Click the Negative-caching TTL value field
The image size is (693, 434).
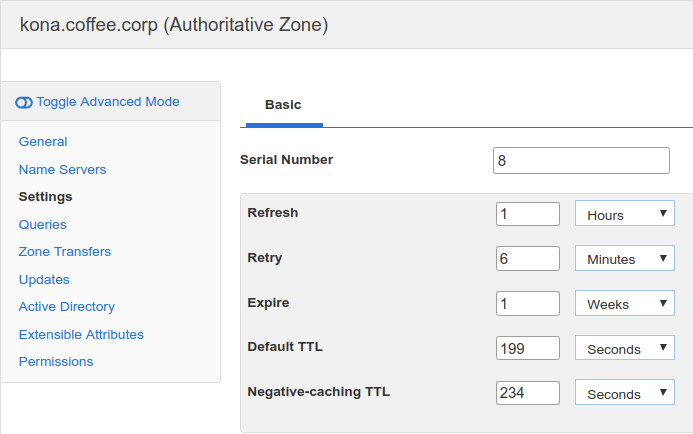[527, 393]
